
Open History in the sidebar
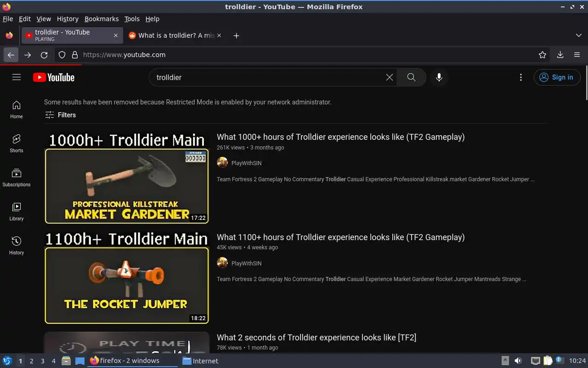tap(17, 246)
